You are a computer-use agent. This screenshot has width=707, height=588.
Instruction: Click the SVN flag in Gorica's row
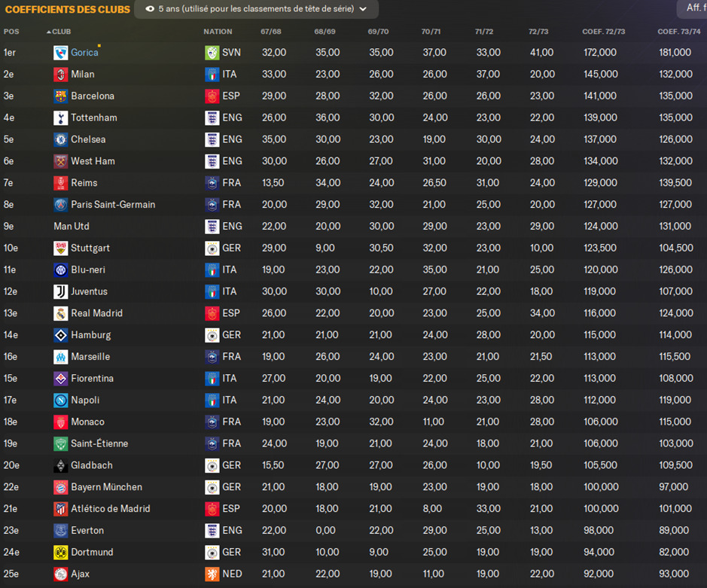(x=212, y=53)
